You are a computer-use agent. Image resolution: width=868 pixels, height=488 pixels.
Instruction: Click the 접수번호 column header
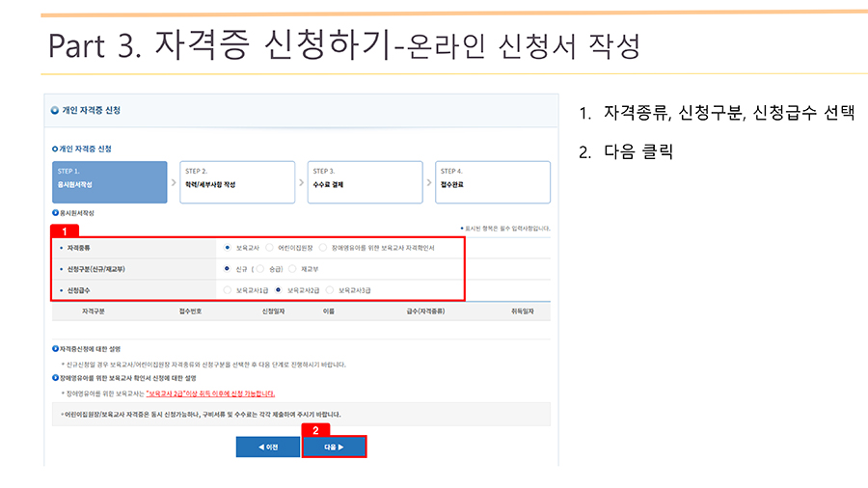click(x=190, y=312)
